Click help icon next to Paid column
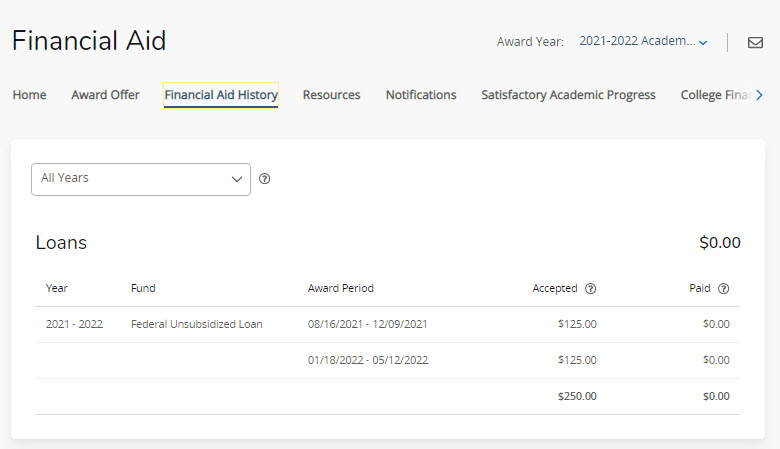The height and width of the screenshot is (449, 780). 723,289
